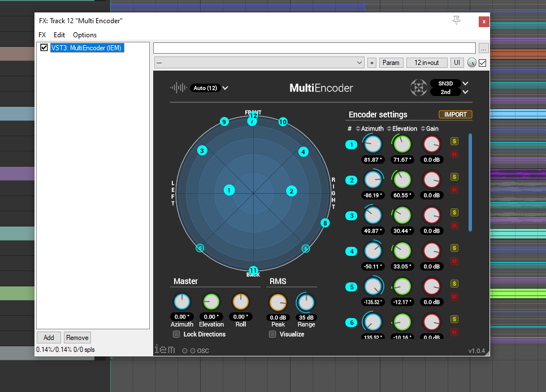Select source marker 3 on the sphere
Screen dimensions: 546x392
point(202,151)
